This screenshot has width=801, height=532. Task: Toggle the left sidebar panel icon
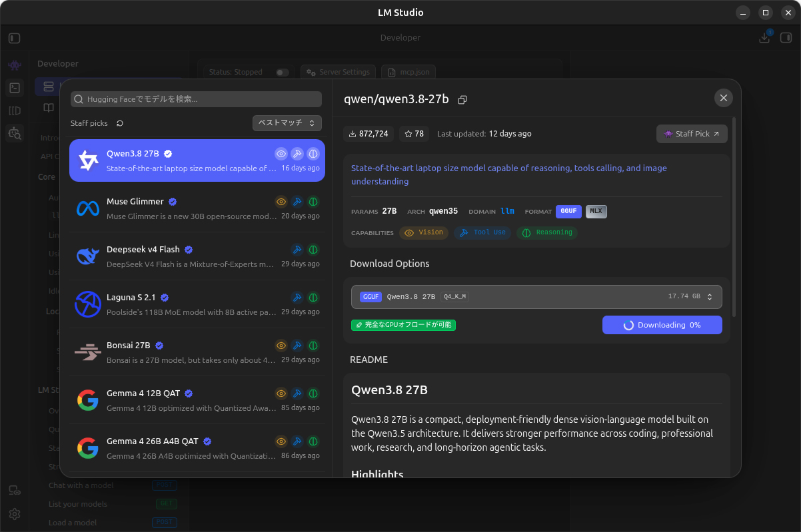click(x=15, y=38)
